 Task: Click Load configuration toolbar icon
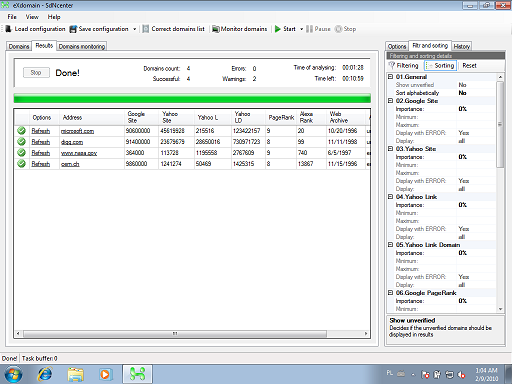9,29
